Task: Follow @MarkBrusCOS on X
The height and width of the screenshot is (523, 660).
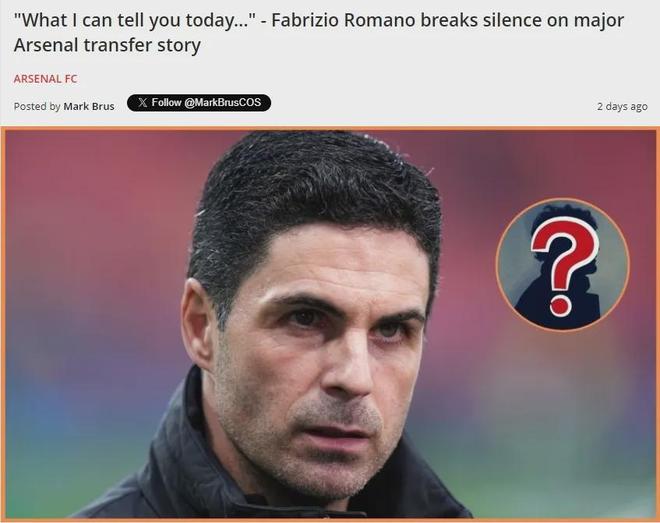Action: [199, 103]
